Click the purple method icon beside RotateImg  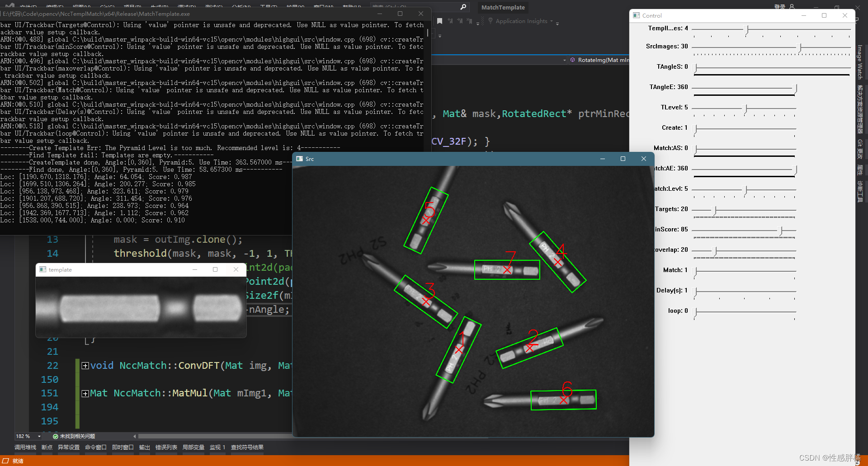tap(572, 60)
